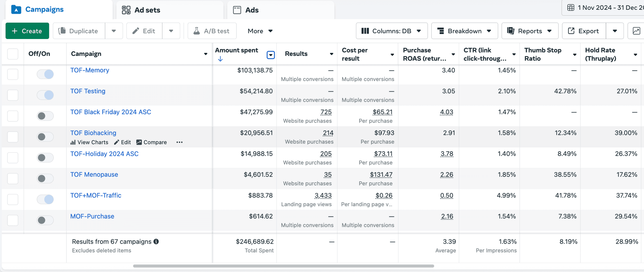Open the Amount spent column options box

click(x=271, y=55)
